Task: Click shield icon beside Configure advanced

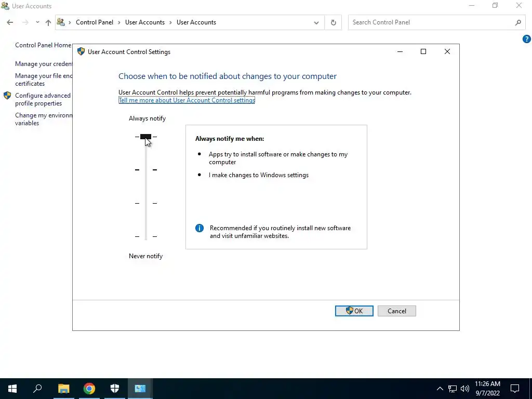Action: (7, 96)
